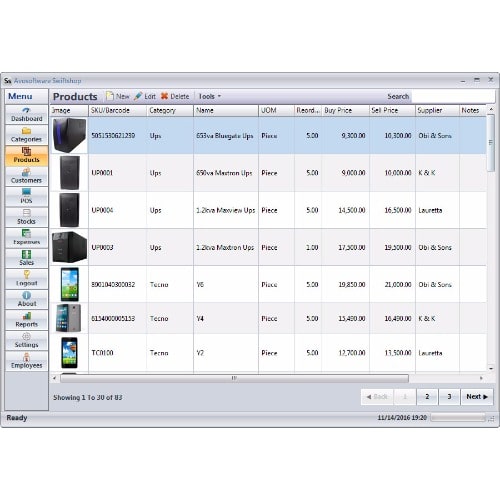Click supplier cell in the Y2 row
This screenshot has width=500, height=500.
pyautogui.click(x=437, y=353)
